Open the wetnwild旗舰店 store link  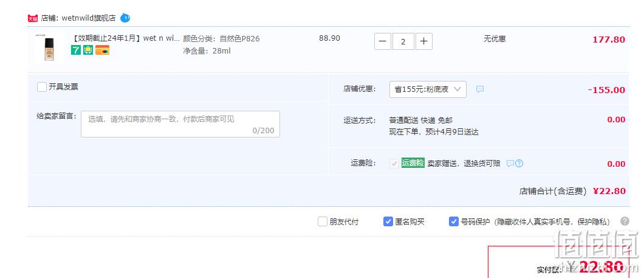pyautogui.click(x=89, y=18)
